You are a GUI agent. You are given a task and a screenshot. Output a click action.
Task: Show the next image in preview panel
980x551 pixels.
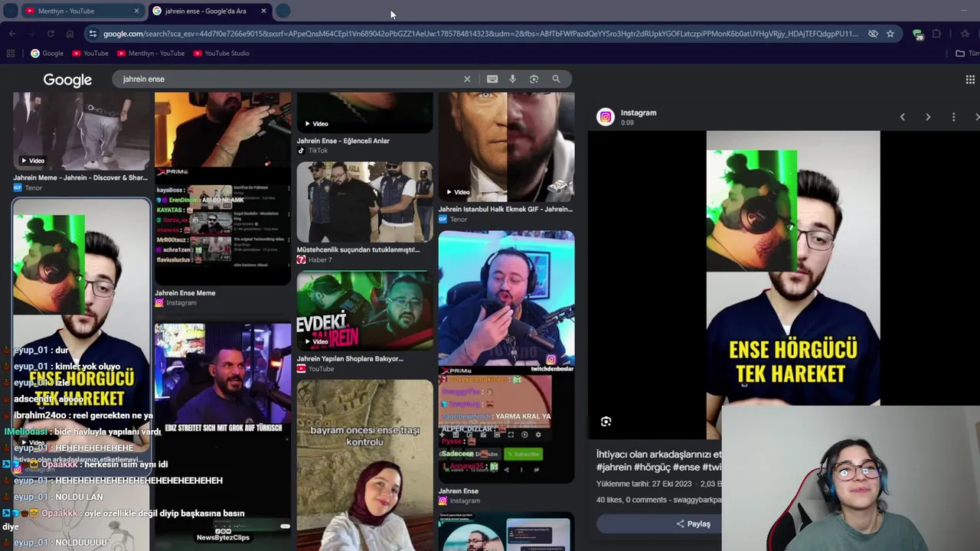[928, 117]
